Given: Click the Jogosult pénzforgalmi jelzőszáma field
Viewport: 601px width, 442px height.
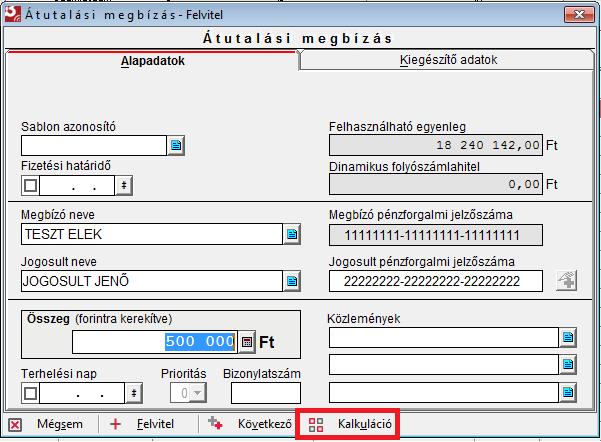Looking at the screenshot, I should point(436,281).
